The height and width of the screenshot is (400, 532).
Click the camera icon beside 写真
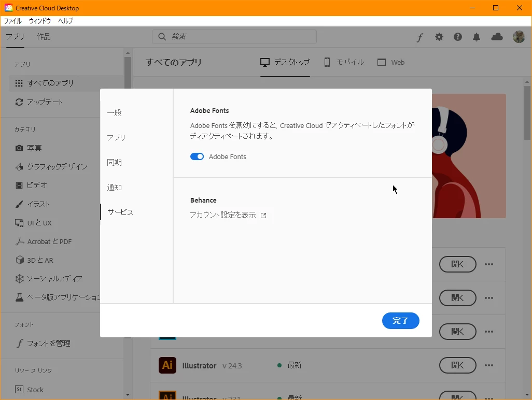click(x=19, y=148)
